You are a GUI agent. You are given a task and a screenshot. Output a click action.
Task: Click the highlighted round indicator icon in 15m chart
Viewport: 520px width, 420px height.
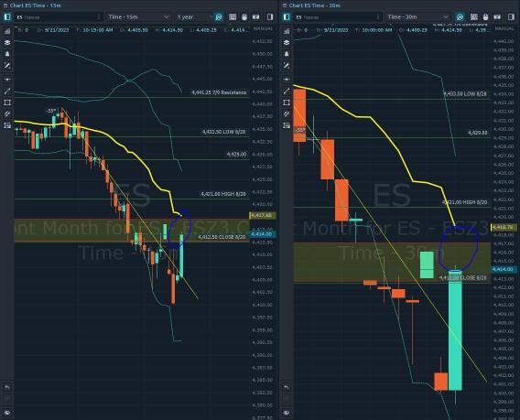tap(219, 16)
